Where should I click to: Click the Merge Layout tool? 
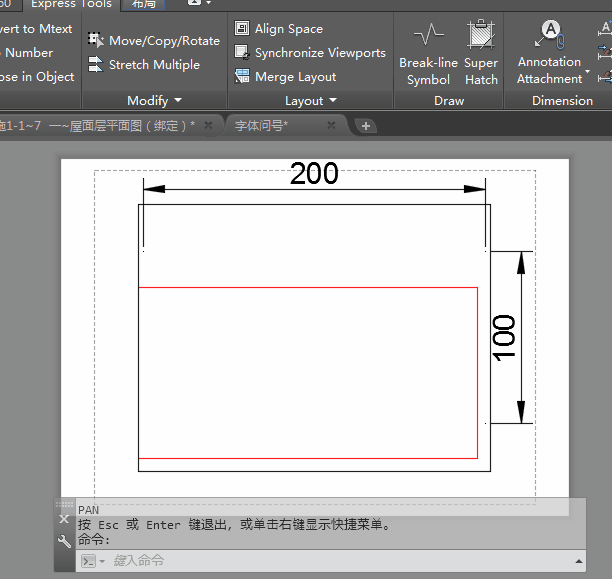[286, 77]
